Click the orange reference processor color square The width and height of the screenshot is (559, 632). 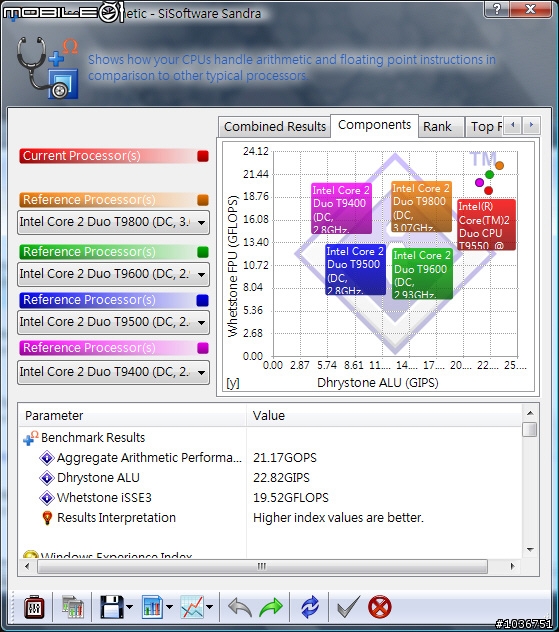(x=203, y=200)
